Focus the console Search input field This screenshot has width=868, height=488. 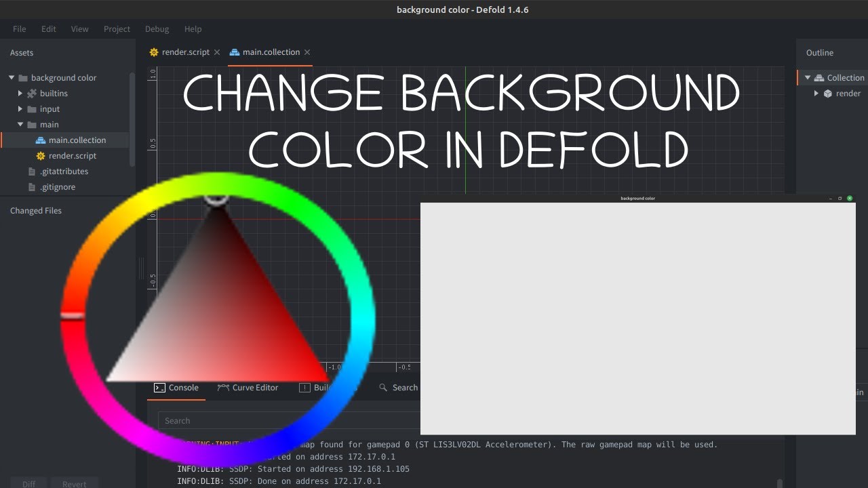click(x=289, y=421)
